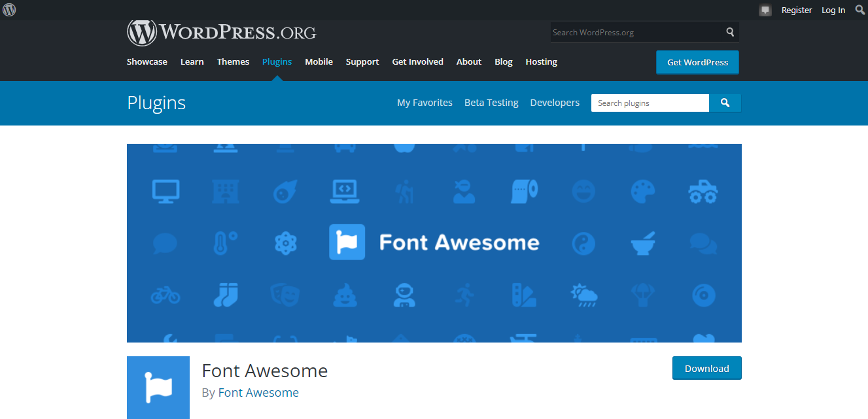Click the admin bar search magnifier icon
Viewport: 868px width, 419px height.
pos(860,10)
